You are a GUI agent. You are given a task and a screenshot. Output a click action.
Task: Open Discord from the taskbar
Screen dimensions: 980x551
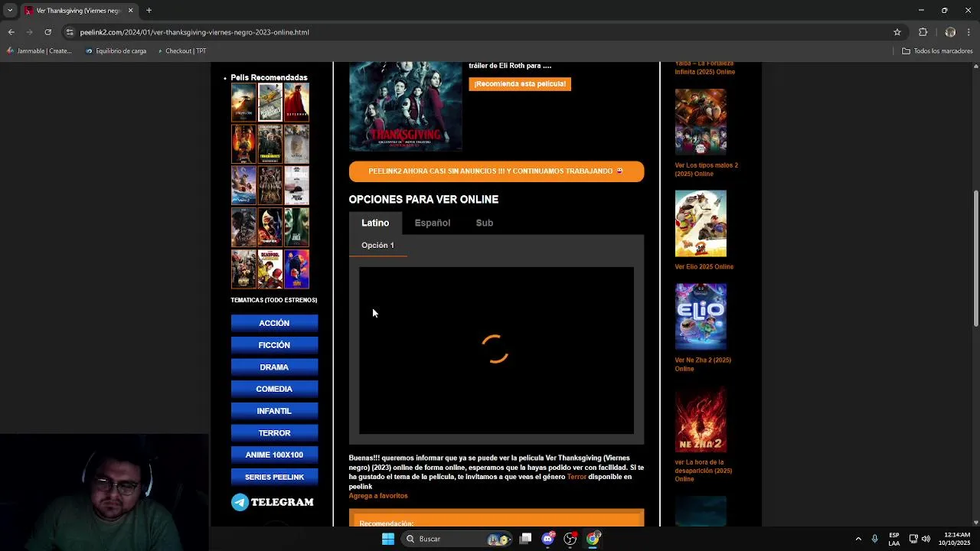pos(547,539)
